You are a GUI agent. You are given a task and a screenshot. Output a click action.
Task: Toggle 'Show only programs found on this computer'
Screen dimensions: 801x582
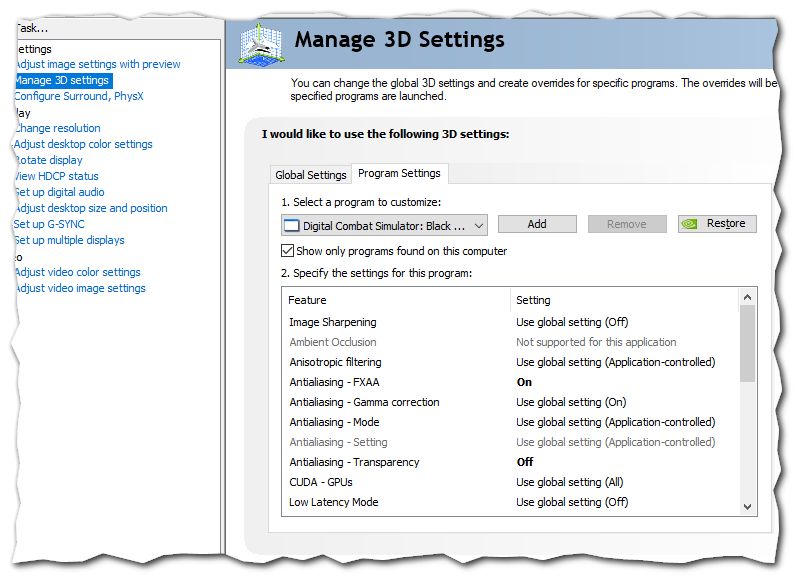pos(288,251)
